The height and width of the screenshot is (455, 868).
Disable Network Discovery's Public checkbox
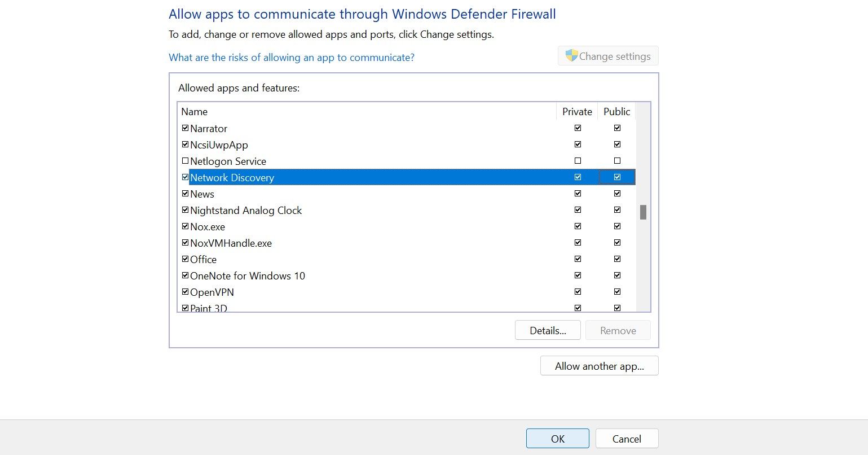(x=616, y=177)
